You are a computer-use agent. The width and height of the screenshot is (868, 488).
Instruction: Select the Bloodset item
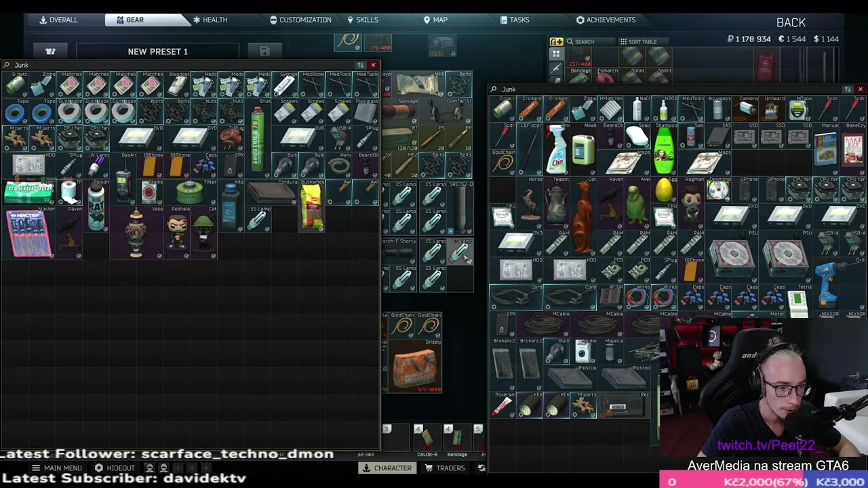177,85
